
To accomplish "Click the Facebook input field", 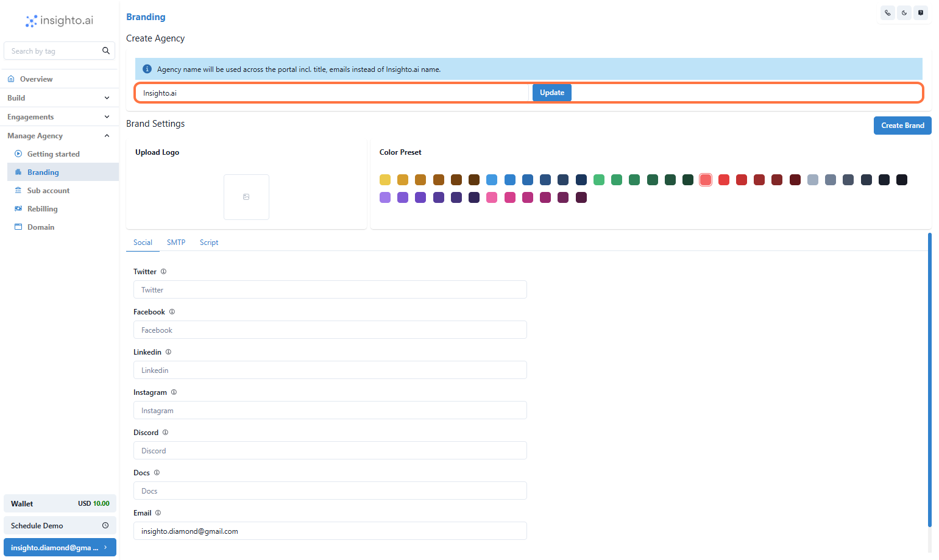I will click(x=330, y=330).
